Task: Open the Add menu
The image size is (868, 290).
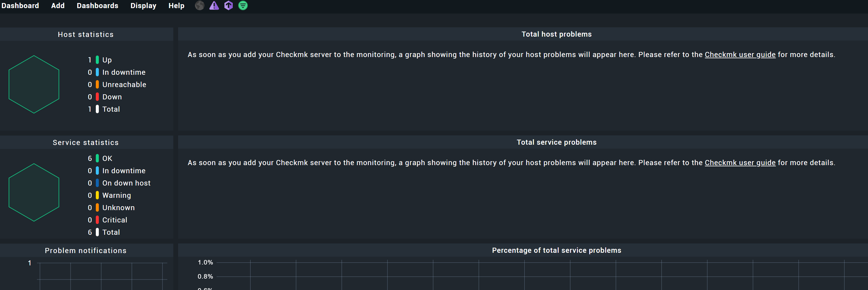Action: pos(58,6)
